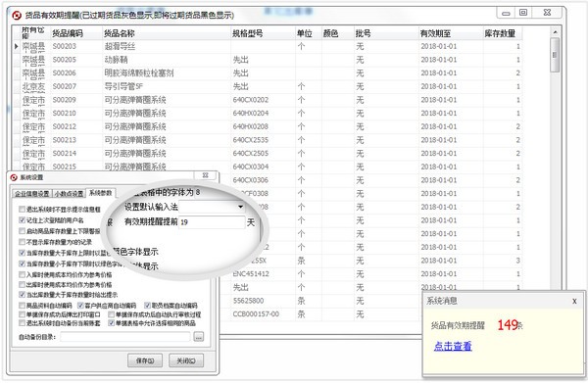
Task: Click the red app icon in the 货品有效期提醒 title bar
Action: (x=17, y=16)
